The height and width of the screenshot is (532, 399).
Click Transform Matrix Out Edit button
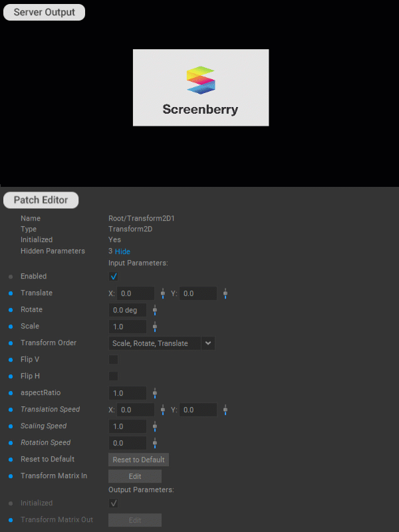pos(135,520)
